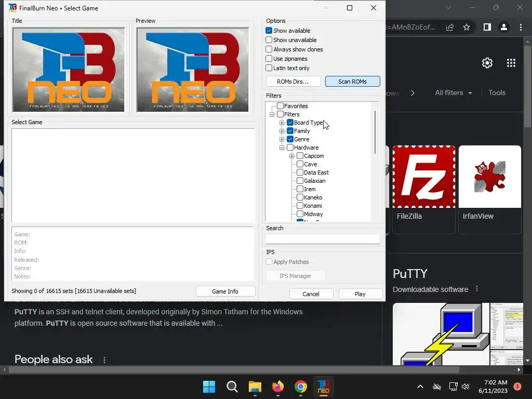Open the browser profile icon

click(x=504, y=27)
